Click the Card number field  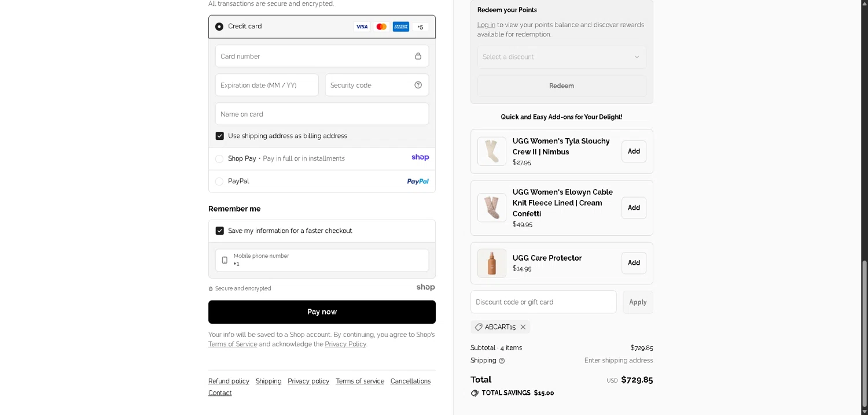click(322, 56)
